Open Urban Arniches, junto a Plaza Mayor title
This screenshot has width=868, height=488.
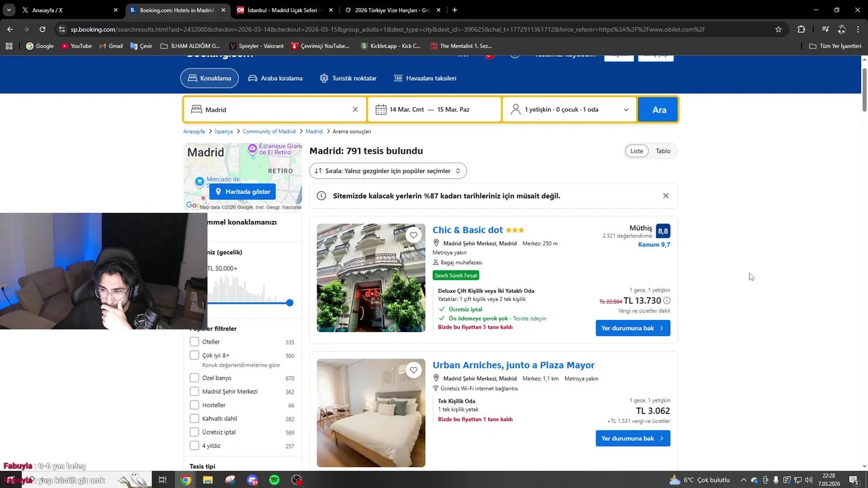click(x=513, y=365)
